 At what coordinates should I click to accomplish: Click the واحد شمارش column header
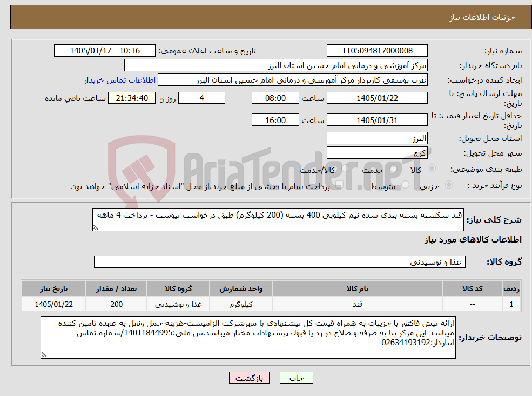[241, 289]
